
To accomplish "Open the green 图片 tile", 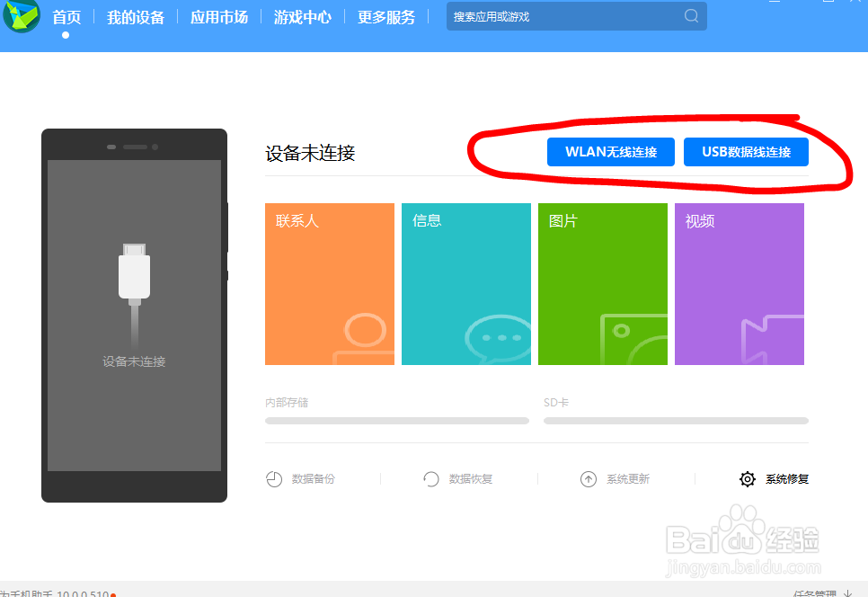I will pyautogui.click(x=602, y=284).
